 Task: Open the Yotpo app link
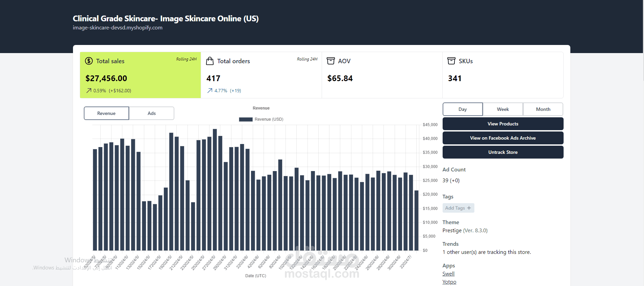[x=449, y=282]
